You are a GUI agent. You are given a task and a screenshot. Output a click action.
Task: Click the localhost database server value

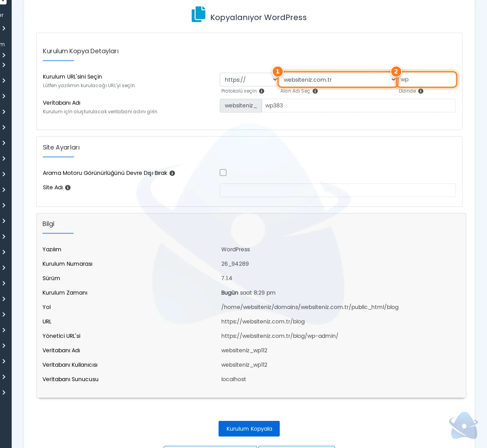coord(233,379)
